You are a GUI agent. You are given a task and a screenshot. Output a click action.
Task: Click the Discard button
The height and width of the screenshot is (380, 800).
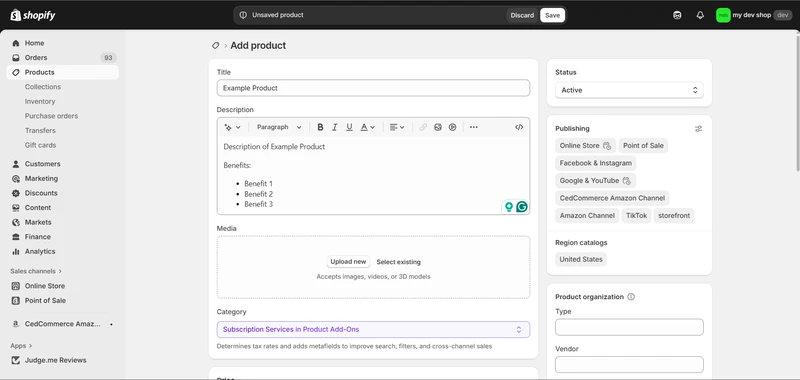click(522, 15)
